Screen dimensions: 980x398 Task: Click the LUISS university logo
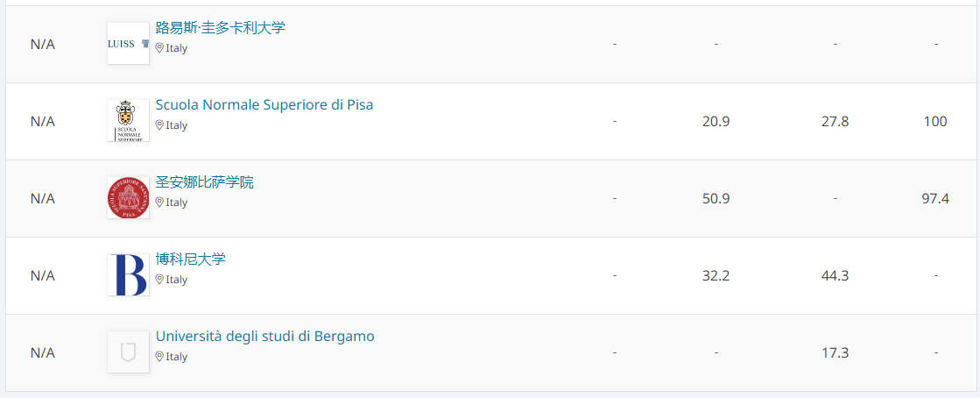128,43
